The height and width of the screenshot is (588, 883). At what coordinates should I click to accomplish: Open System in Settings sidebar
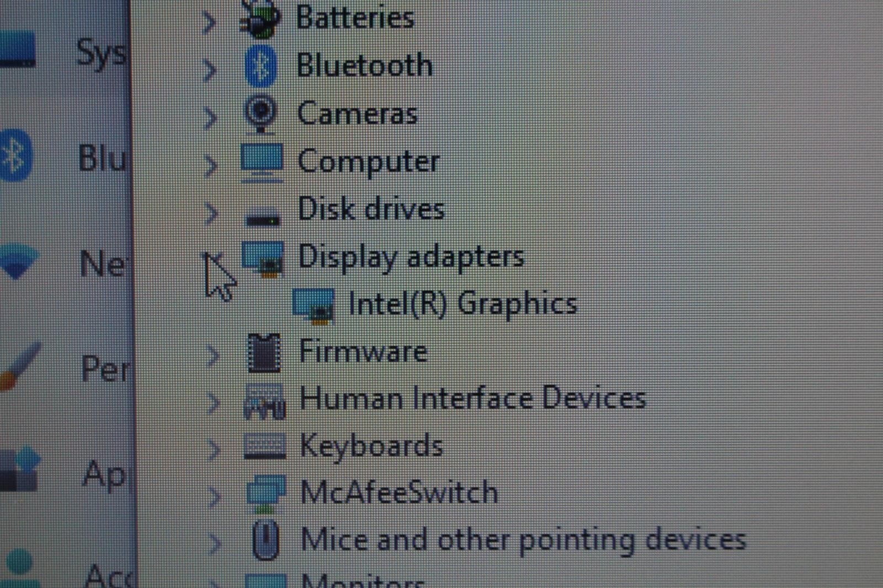pyautogui.click(x=102, y=54)
